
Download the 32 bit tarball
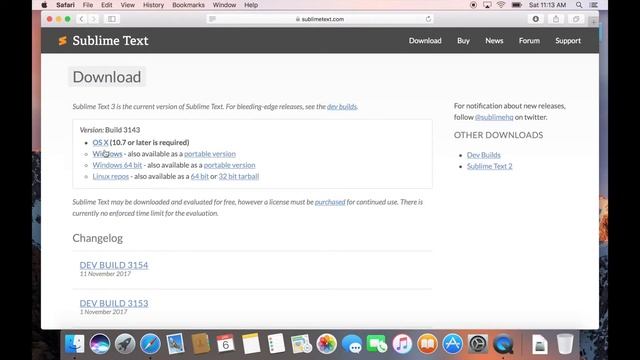239,176
